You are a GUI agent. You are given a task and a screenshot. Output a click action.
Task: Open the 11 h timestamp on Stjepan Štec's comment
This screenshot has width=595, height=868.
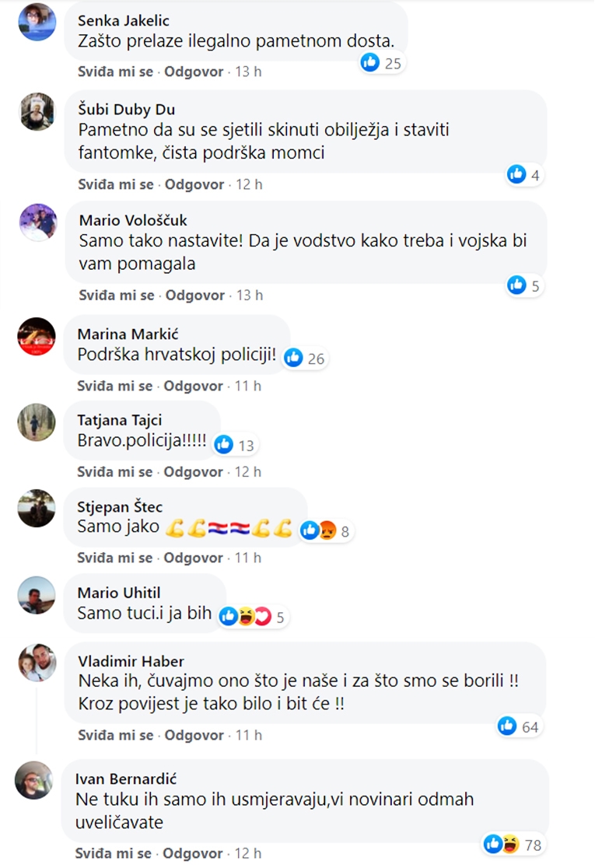(x=249, y=558)
